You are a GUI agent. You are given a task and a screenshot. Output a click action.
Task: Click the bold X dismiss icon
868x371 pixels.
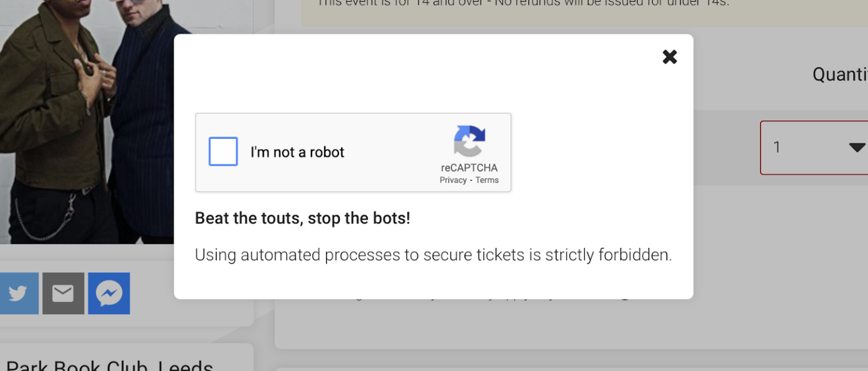[669, 56]
